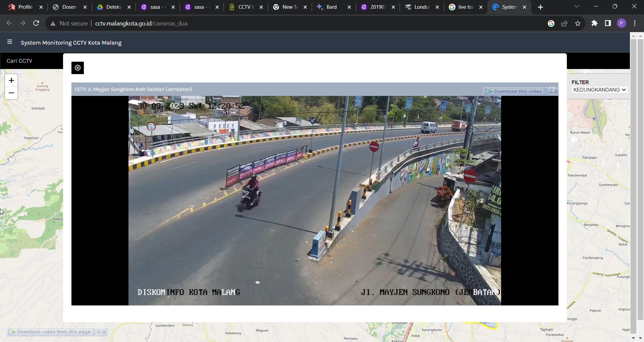This screenshot has height=342, width=644.
Task: Open a new tab with plus
Action: [x=540, y=7]
